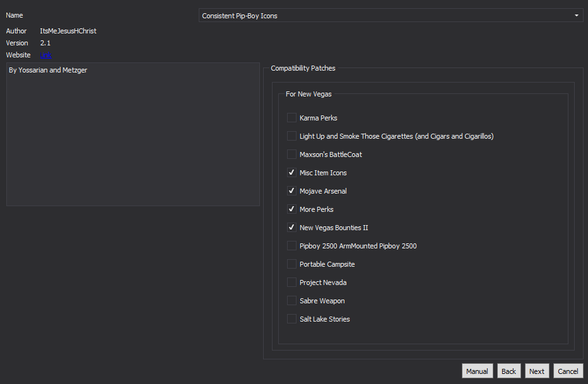This screenshot has height=384, width=588.
Task: Click the version value 2.1
Action: (45, 43)
